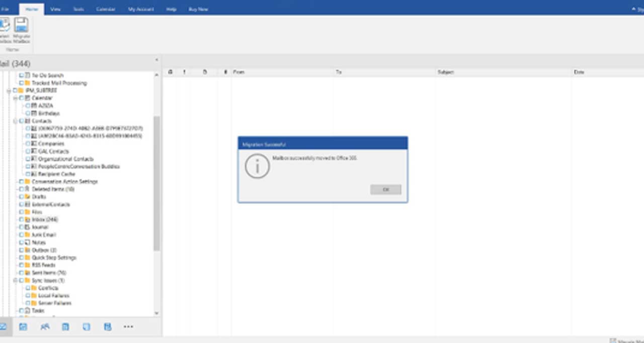This screenshot has width=644, height=343.
Task: Click the Select Mailbox ribbon icon
Action: coord(5,30)
